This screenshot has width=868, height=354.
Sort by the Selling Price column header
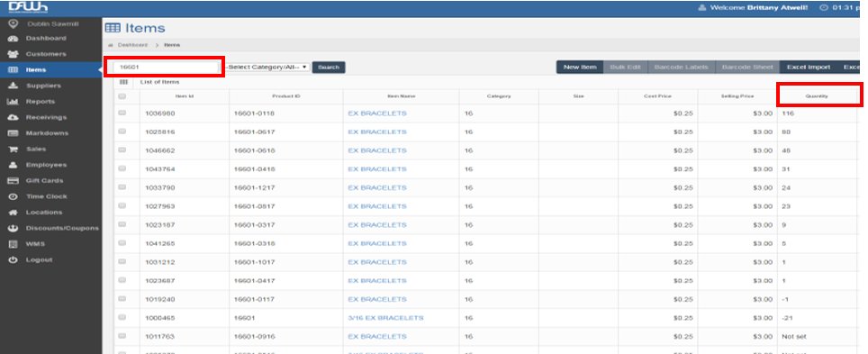pyautogui.click(x=737, y=96)
